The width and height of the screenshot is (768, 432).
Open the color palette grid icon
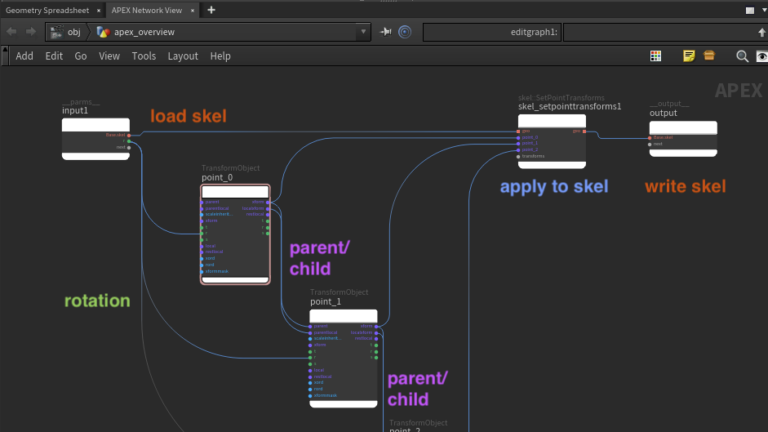[x=655, y=56]
